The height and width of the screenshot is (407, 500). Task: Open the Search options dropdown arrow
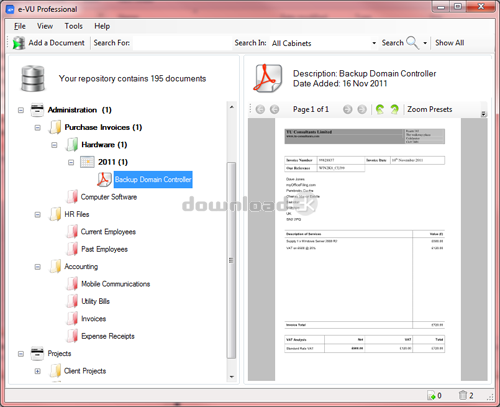(425, 43)
